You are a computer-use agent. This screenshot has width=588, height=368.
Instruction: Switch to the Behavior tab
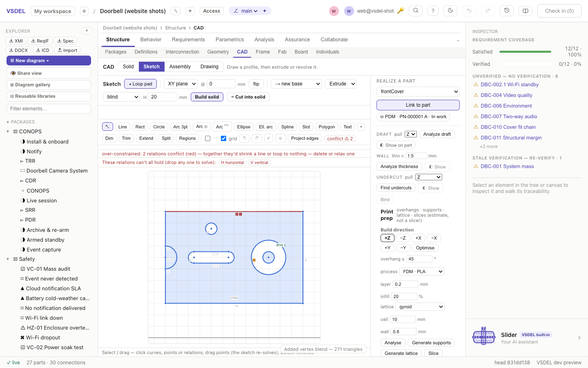tap(151, 40)
